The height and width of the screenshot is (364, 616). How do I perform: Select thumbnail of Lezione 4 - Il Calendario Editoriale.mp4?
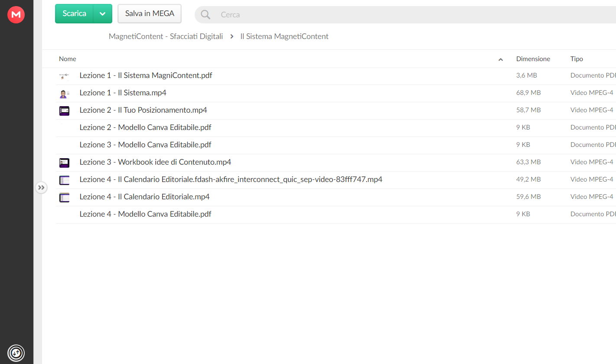(x=64, y=198)
